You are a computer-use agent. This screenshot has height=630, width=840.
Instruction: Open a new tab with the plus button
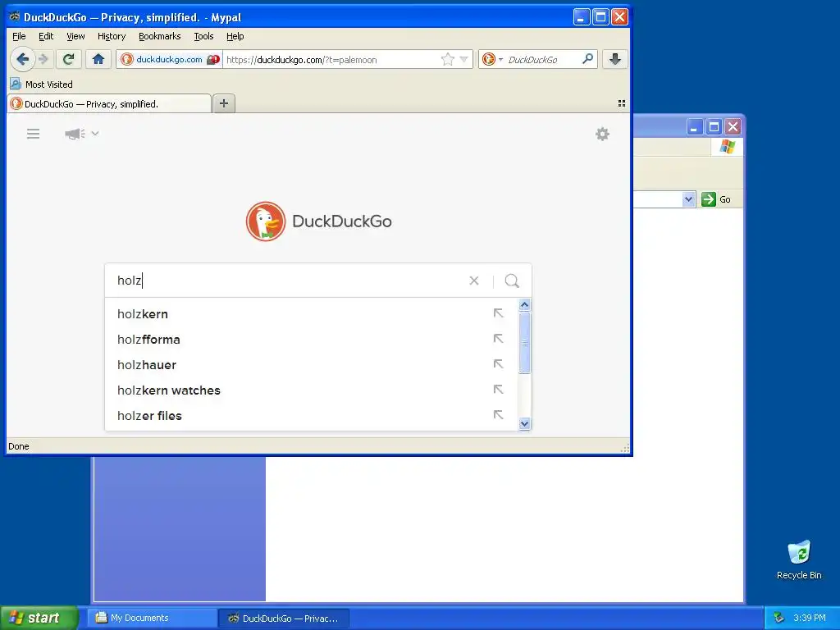(x=224, y=103)
